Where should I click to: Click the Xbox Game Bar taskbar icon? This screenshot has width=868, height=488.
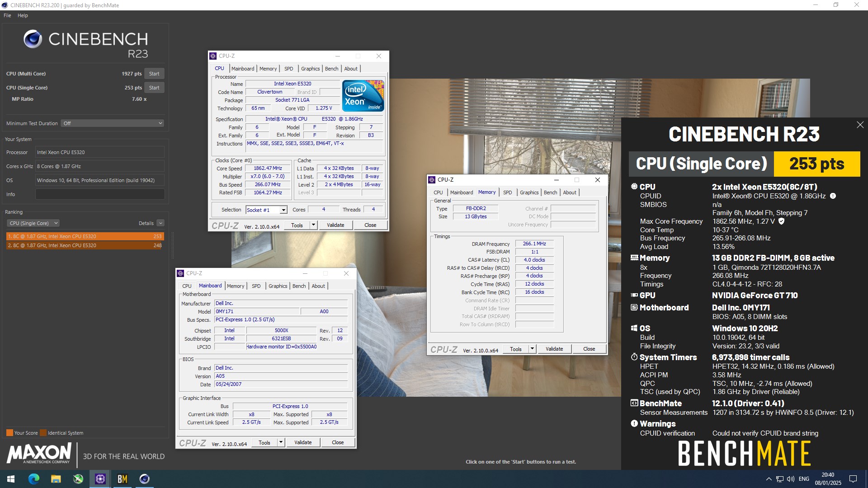78,479
